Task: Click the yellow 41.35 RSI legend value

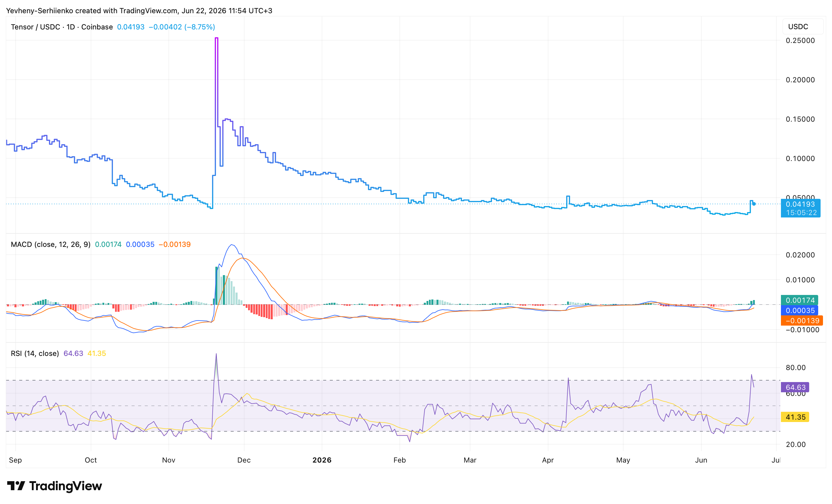Action: coord(97,353)
